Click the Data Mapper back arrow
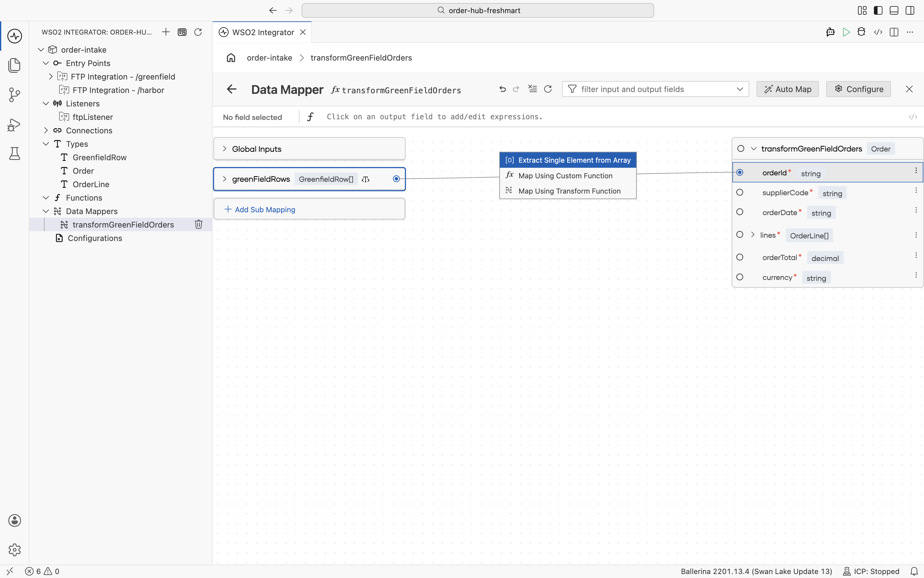 [232, 89]
